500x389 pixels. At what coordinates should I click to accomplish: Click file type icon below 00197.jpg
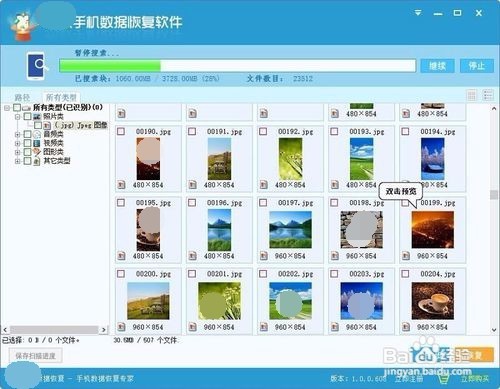click(264, 256)
